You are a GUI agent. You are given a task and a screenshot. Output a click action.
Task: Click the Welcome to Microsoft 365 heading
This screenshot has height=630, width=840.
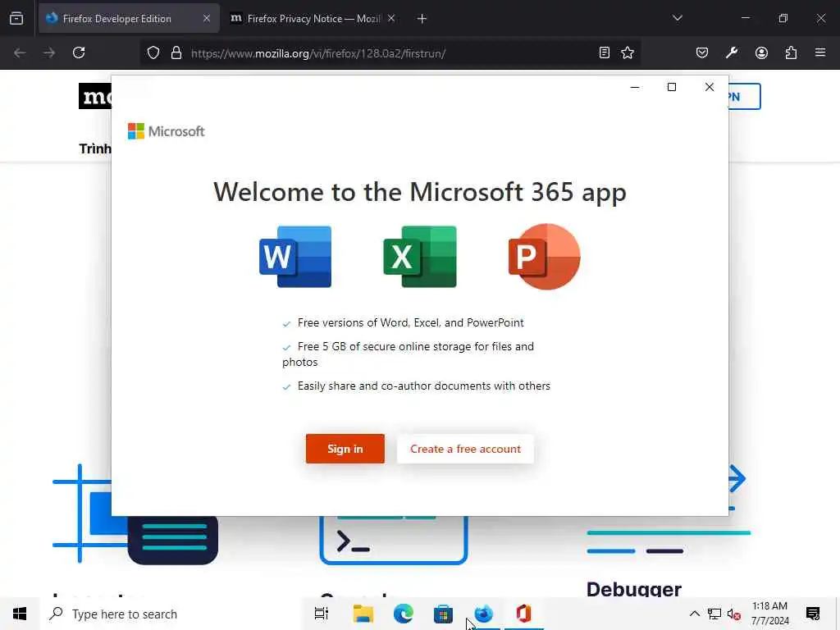419,192
